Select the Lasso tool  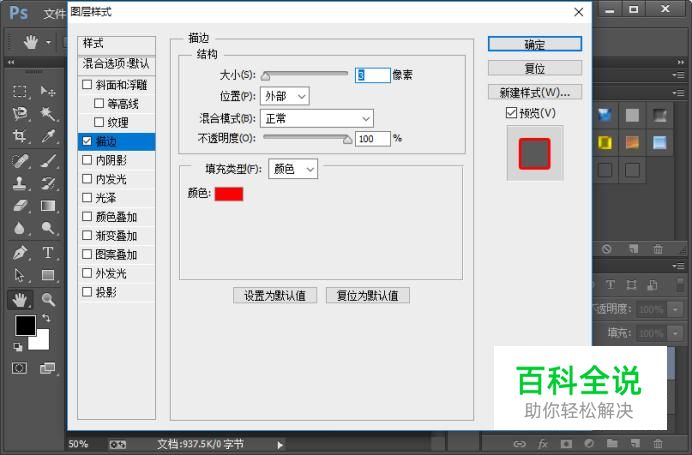19,114
